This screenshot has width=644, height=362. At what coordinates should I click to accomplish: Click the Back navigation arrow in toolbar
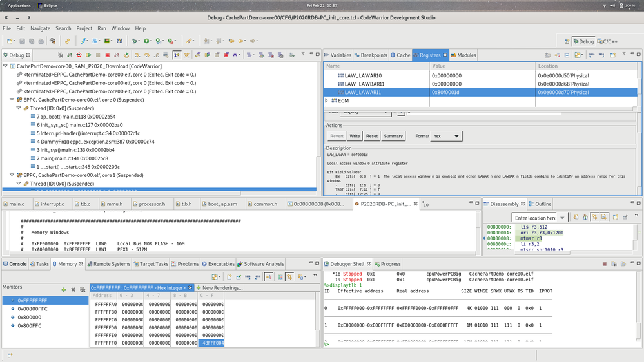[x=240, y=41]
